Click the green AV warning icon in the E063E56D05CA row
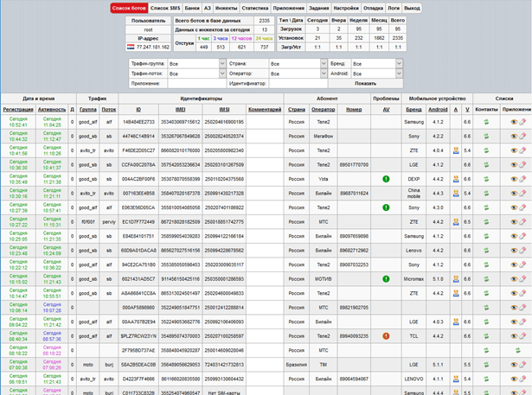532x395 pixels. [386, 207]
